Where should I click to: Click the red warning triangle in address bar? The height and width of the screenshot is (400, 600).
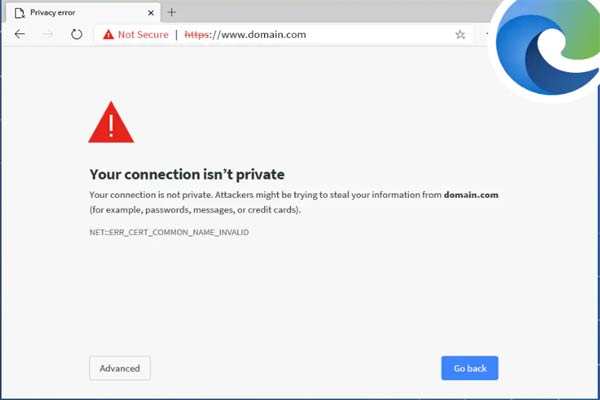[x=108, y=34]
